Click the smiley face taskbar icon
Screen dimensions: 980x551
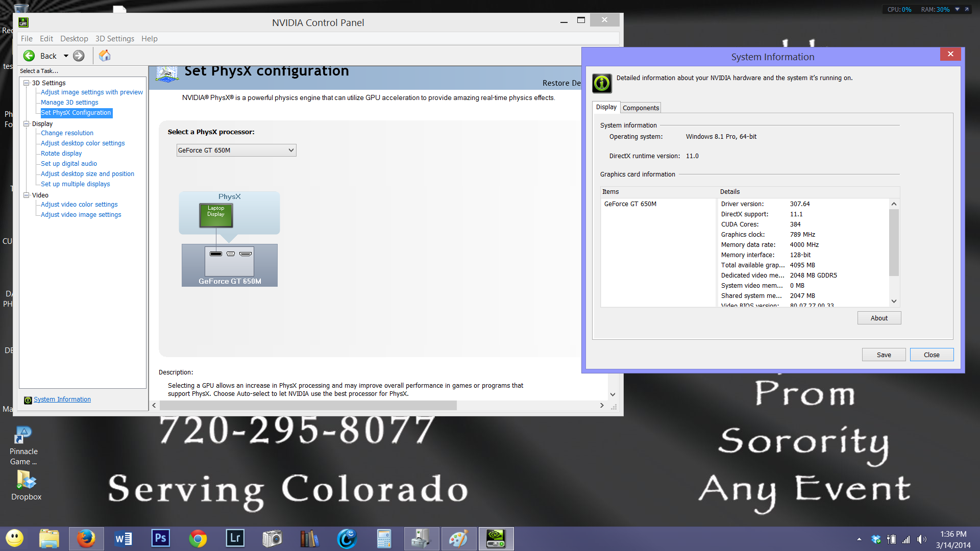tap(14, 538)
